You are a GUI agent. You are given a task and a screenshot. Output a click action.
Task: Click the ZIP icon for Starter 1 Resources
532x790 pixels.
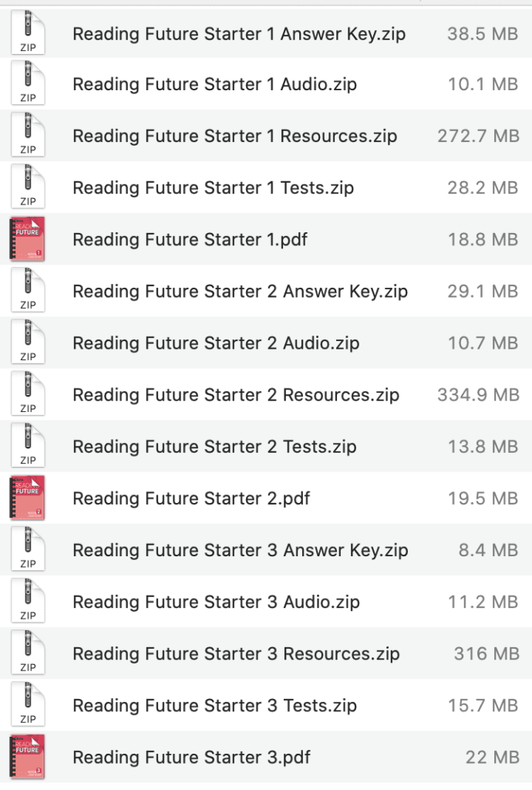pyautogui.click(x=27, y=136)
